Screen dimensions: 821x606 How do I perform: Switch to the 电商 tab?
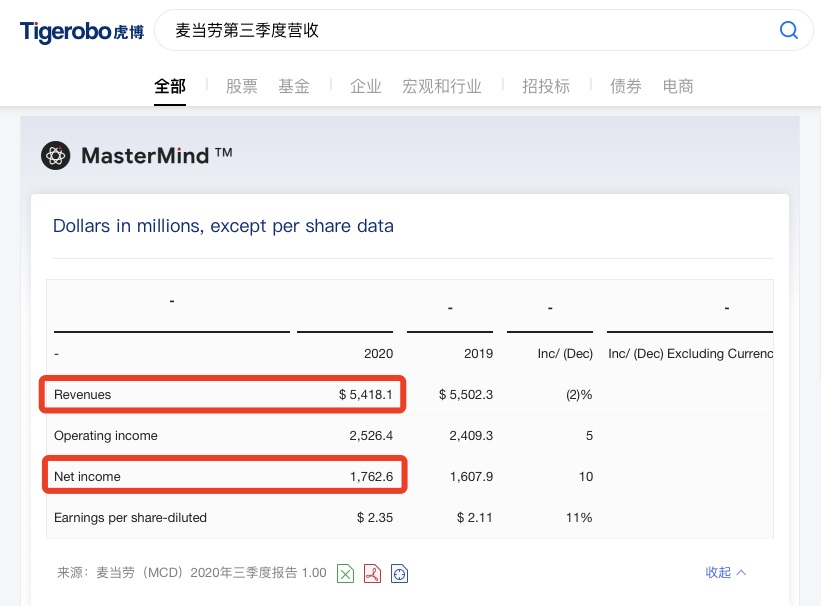coord(678,86)
